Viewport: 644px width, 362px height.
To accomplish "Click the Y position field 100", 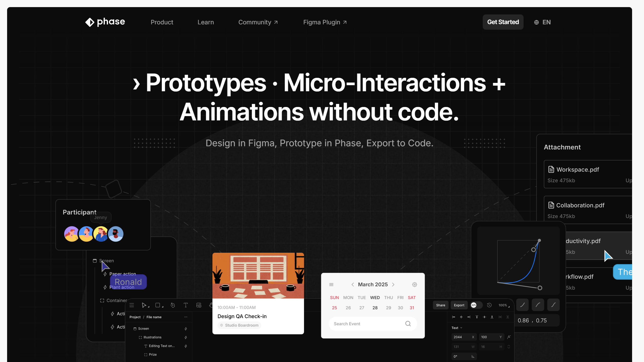I will [x=492, y=337].
